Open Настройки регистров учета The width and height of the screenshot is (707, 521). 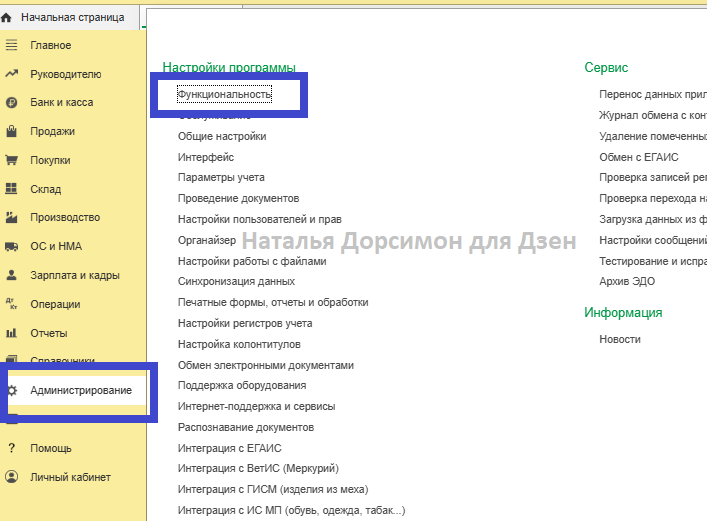(x=245, y=323)
